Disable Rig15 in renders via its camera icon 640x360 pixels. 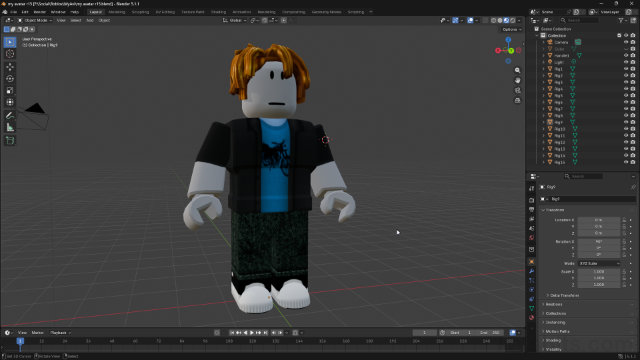pos(633,162)
